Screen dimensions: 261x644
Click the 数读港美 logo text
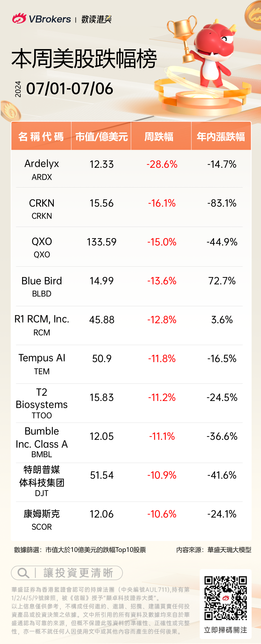click(x=96, y=19)
